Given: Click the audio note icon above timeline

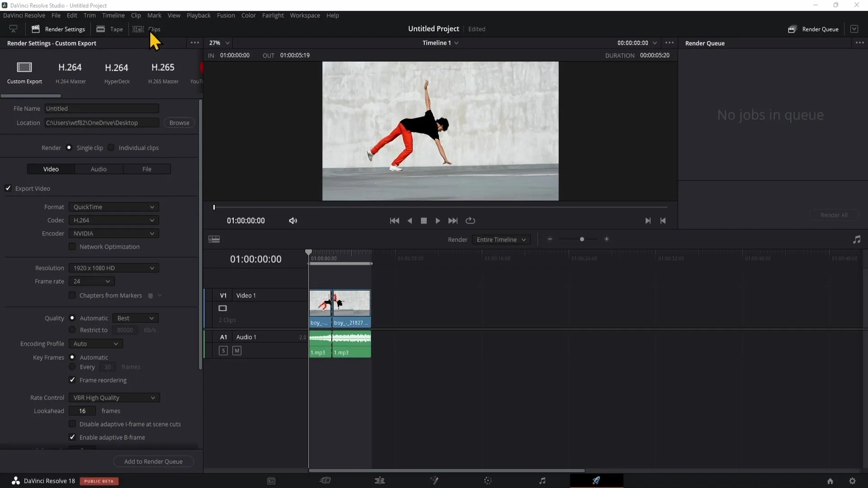Looking at the screenshot, I should pyautogui.click(x=857, y=239).
